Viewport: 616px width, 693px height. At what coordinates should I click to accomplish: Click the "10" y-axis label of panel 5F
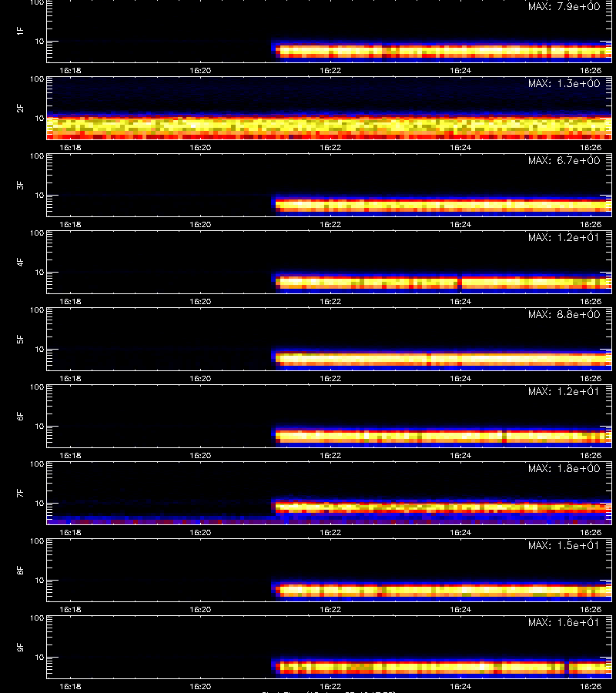39,349
